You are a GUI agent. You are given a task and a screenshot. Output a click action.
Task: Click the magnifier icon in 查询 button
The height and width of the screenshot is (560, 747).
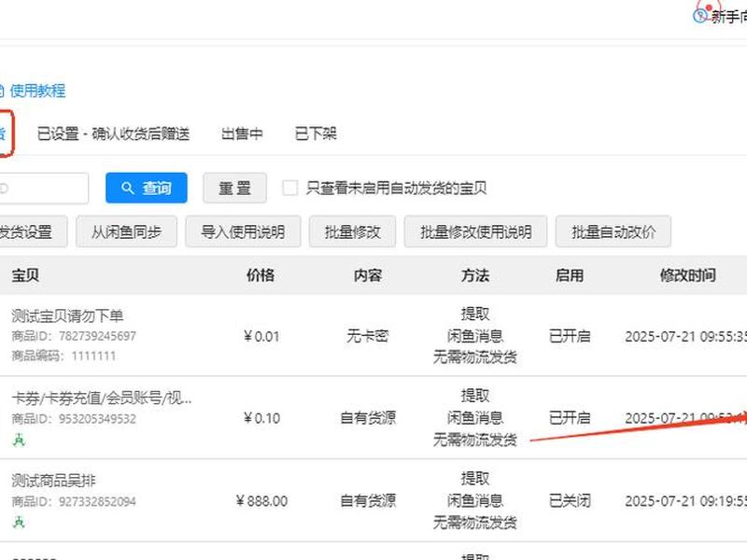pos(127,189)
